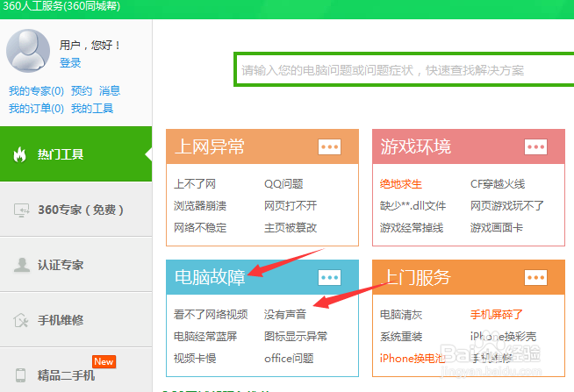Open the 看不了网络视频 fix
574x392 pixels.
(211, 314)
